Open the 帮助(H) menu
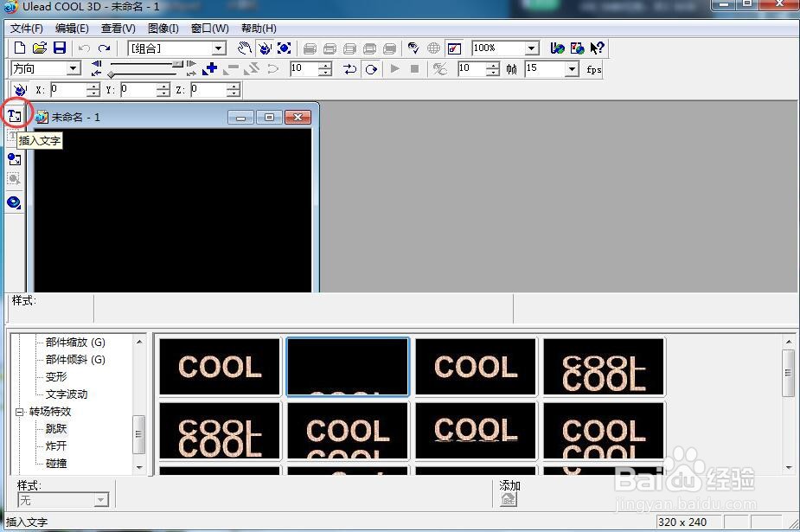Viewport: 800px width, 532px height. [x=259, y=29]
